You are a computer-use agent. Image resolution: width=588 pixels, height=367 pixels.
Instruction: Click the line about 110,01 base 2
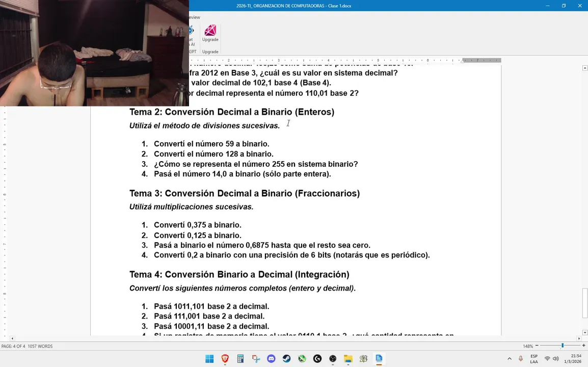274,93
